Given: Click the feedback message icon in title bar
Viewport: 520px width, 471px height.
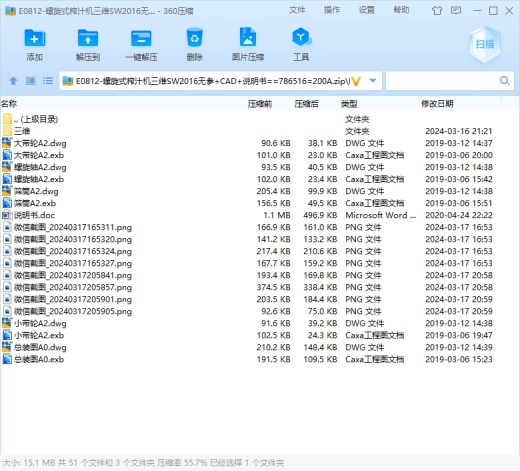Looking at the screenshot, I should click(456, 10).
